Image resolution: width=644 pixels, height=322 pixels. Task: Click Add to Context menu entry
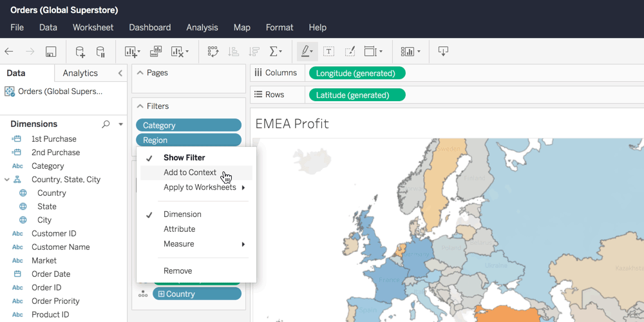[190, 173]
